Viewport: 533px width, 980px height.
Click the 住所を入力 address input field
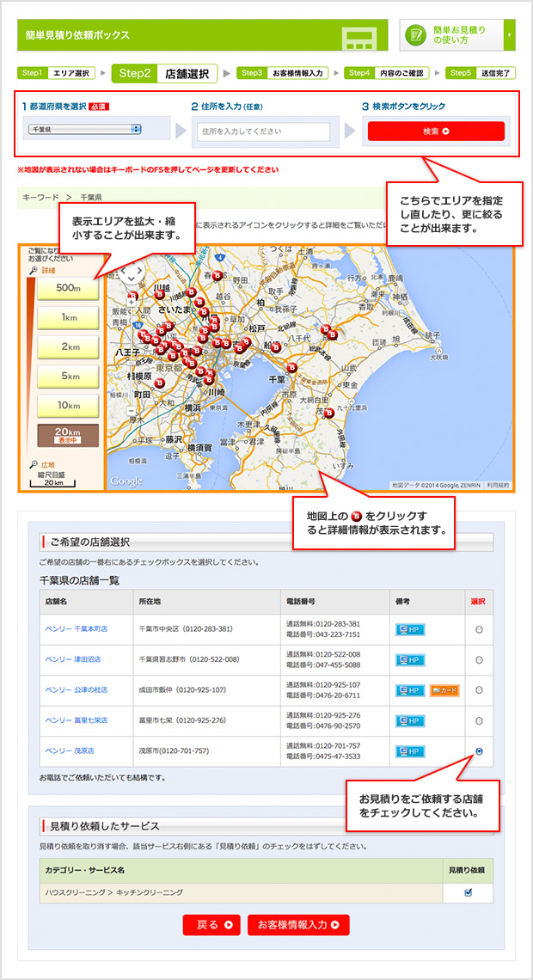[263, 132]
